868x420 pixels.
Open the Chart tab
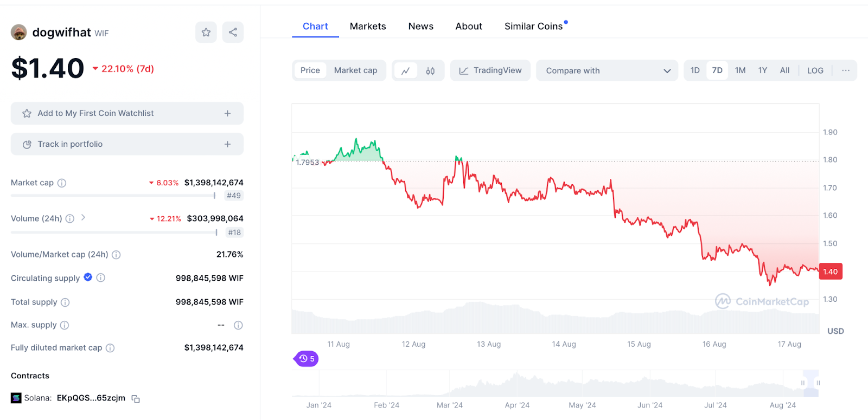[315, 26]
